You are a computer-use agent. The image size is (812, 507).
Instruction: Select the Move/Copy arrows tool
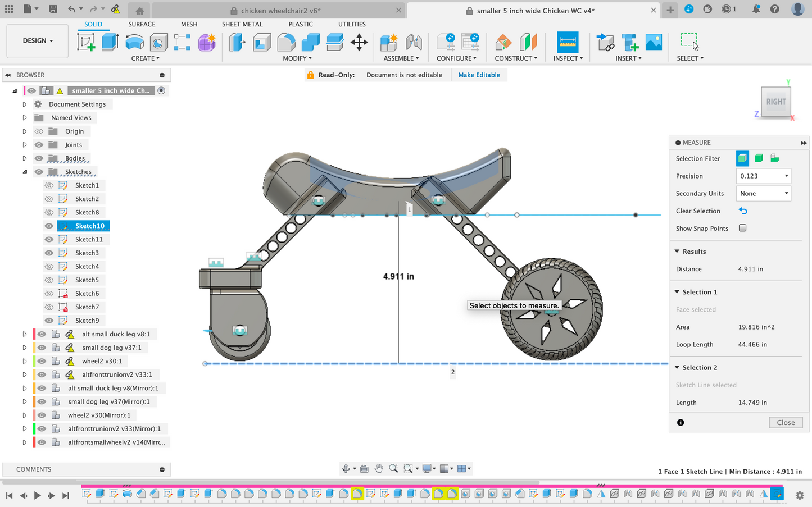tap(359, 42)
